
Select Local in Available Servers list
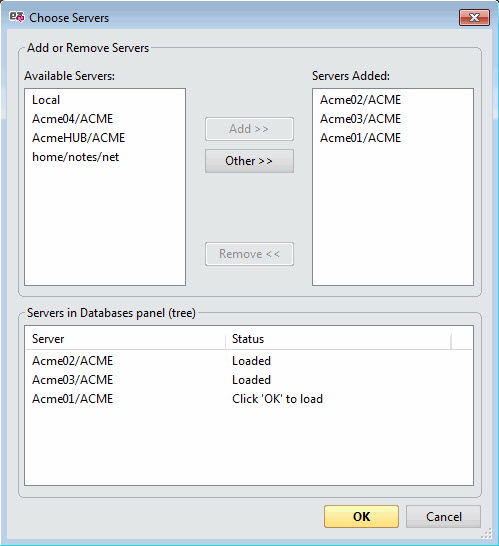pyautogui.click(x=46, y=100)
